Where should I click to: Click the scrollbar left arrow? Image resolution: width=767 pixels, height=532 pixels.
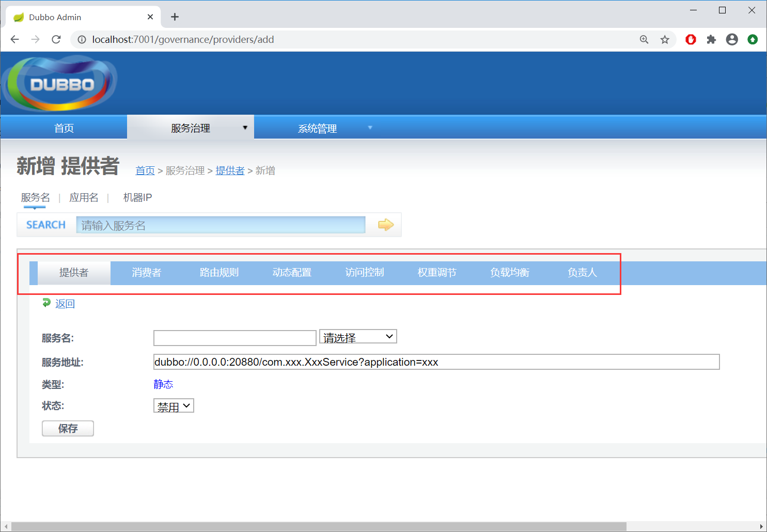[x=6, y=526]
